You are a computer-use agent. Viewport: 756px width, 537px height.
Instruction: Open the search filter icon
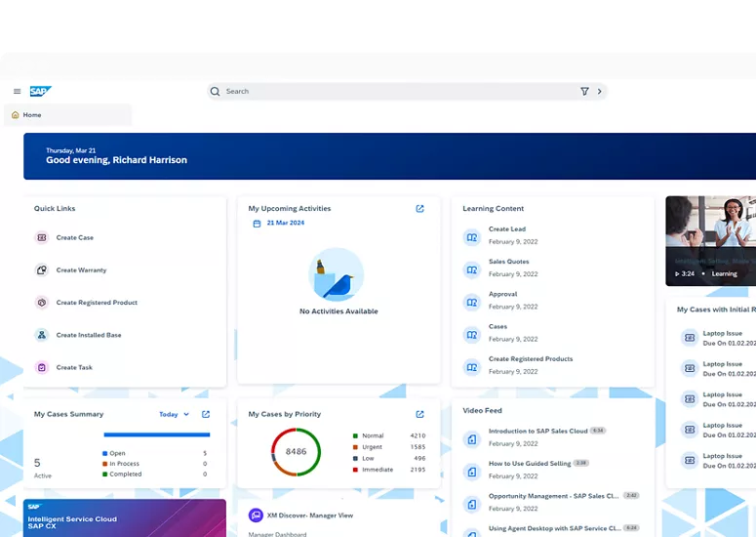click(584, 92)
